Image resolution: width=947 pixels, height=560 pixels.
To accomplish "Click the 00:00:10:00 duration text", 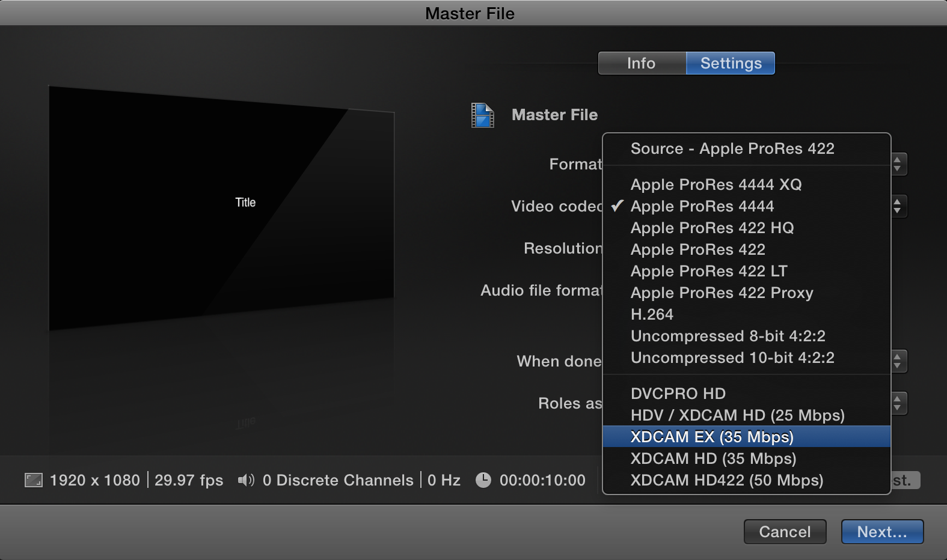I will coord(542,480).
